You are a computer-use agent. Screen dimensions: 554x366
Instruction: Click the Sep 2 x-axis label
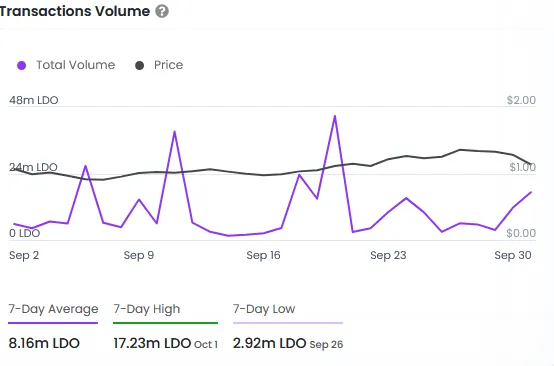pyautogui.click(x=24, y=255)
